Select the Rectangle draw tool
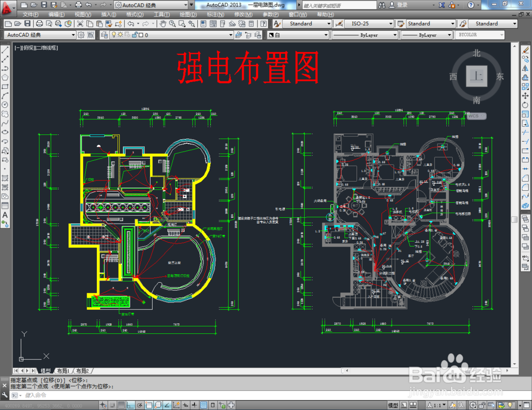This screenshot has height=410, width=532. click(5, 87)
